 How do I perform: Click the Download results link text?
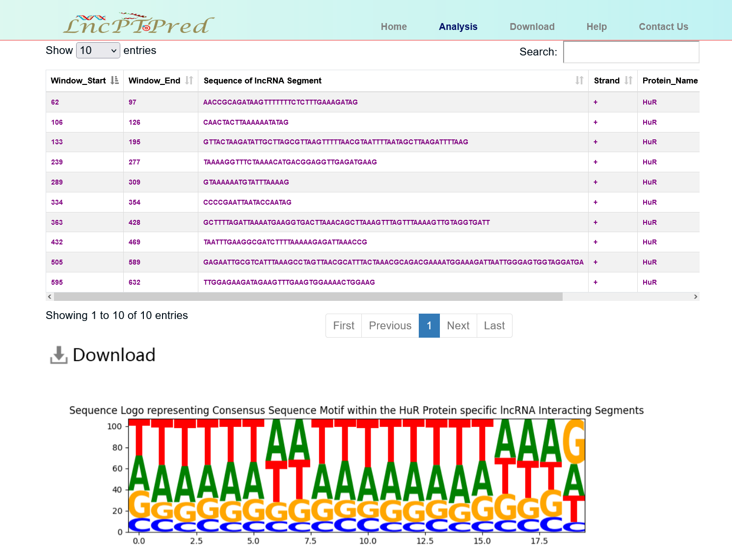[114, 355]
